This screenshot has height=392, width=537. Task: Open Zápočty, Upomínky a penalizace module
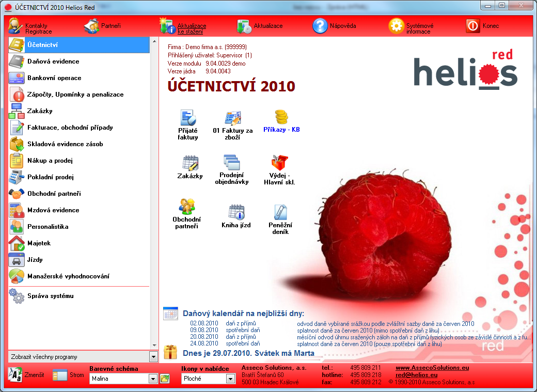point(79,95)
